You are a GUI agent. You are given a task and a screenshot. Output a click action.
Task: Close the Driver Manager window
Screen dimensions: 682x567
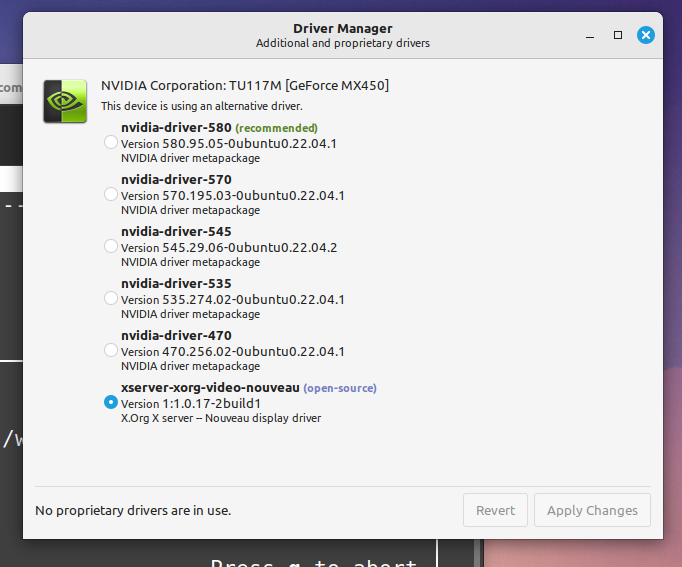pos(646,35)
